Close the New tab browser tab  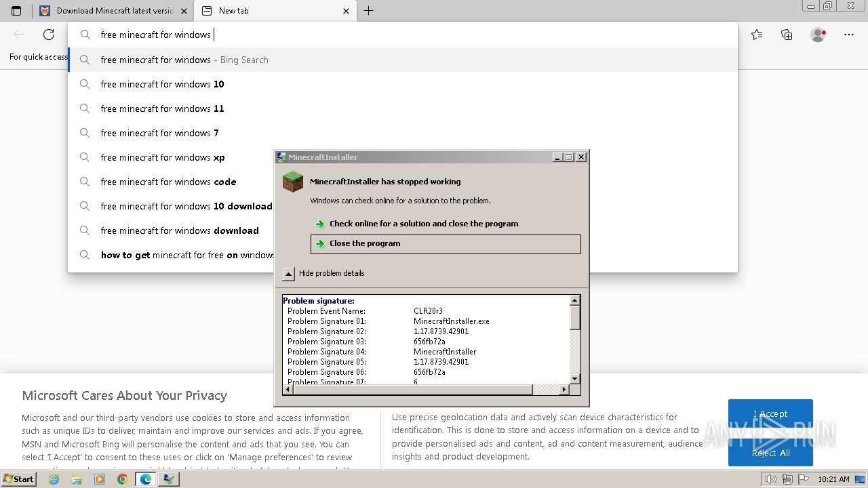(x=347, y=11)
